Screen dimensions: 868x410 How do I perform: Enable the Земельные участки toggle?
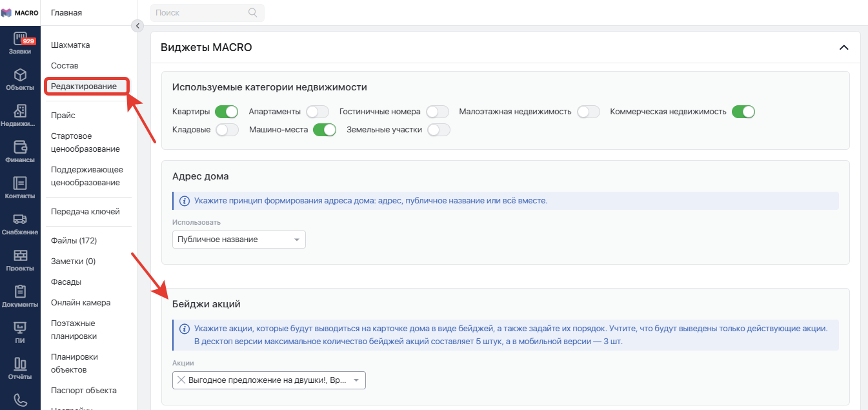point(438,130)
